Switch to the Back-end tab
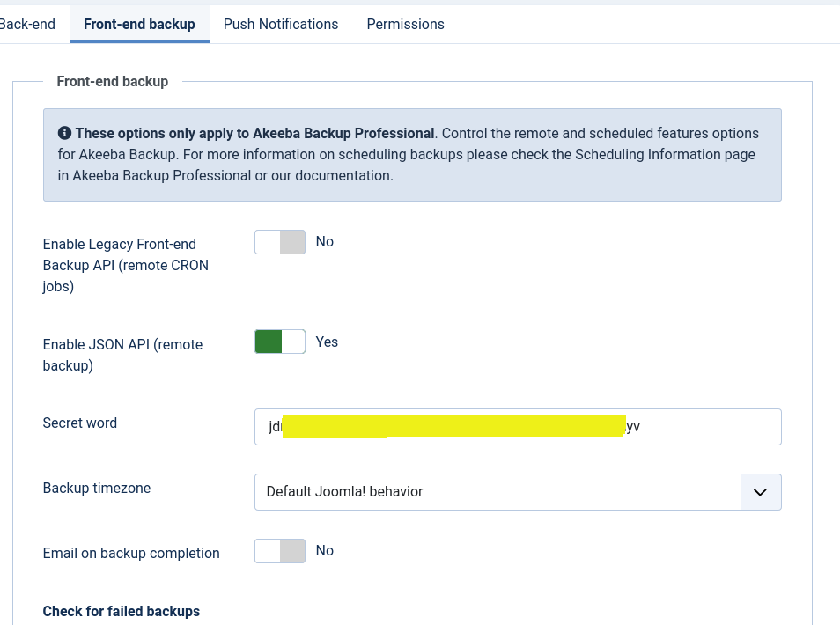Screen dimensions: 840x625 tap(27, 24)
